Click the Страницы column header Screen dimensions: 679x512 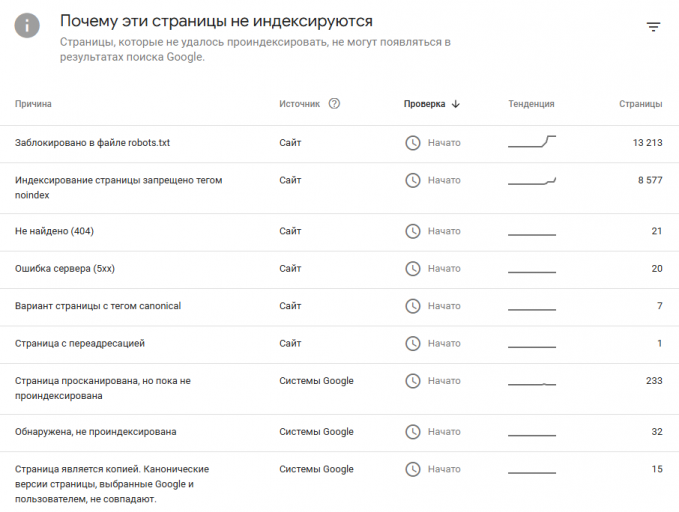[x=640, y=104]
